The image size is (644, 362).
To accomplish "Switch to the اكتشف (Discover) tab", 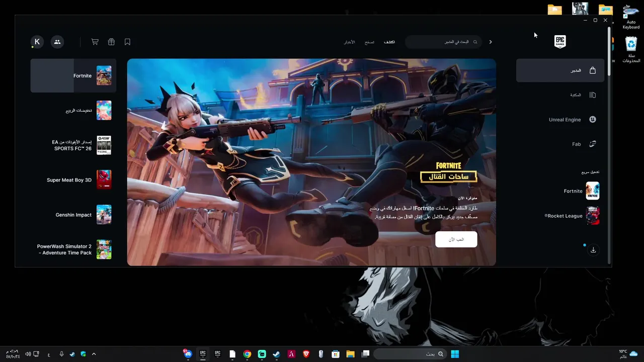I will pyautogui.click(x=389, y=42).
